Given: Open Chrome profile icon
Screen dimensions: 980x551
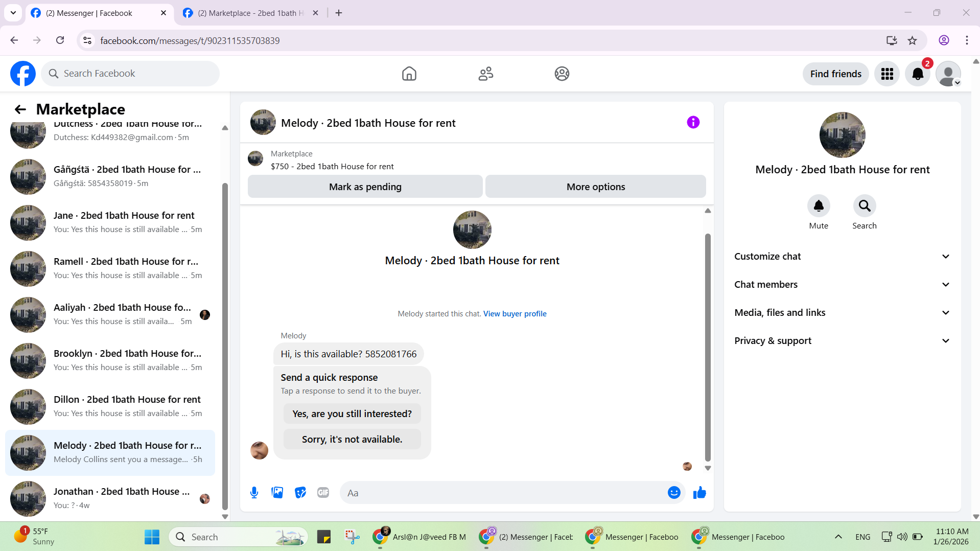Looking at the screenshot, I should (x=944, y=40).
